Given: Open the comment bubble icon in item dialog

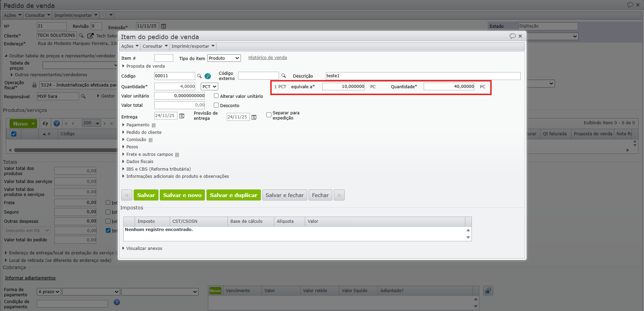Looking at the screenshot, I should 512,36.
